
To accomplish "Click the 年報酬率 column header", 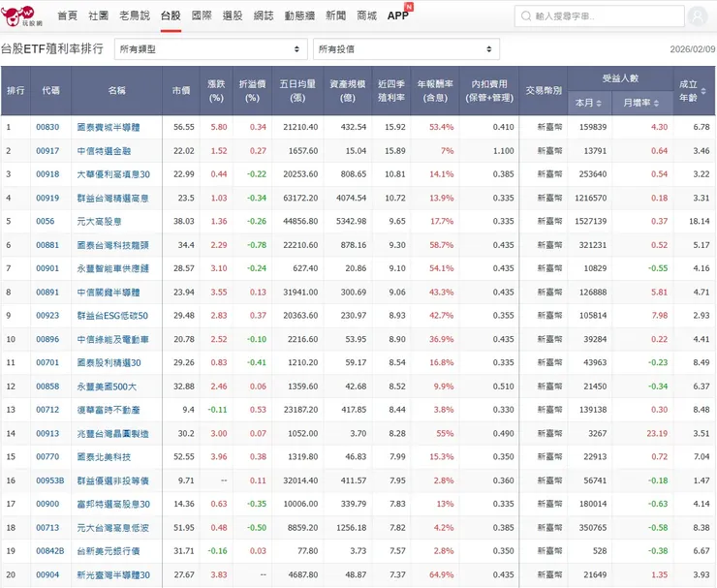I will (435, 90).
